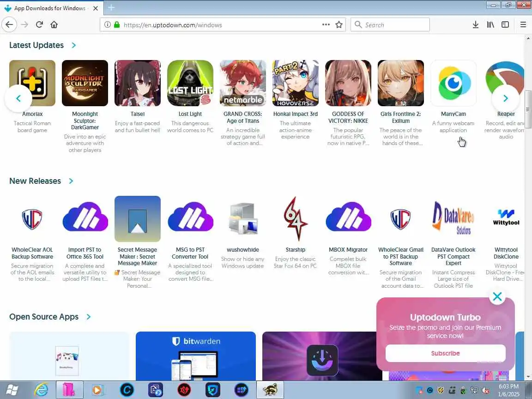Slide Latest Updates carousel to the left
This screenshot has width=532, height=399.
pos(18,98)
